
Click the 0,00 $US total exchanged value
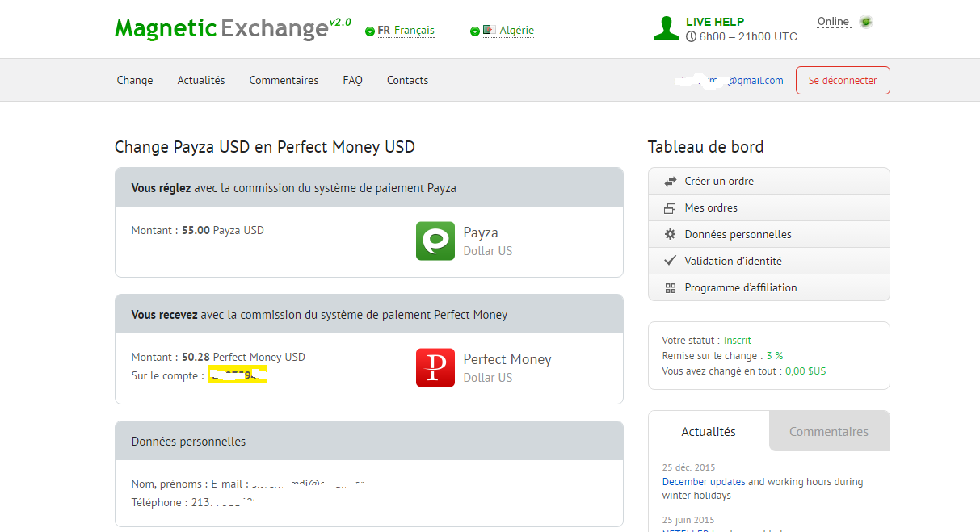coord(805,371)
